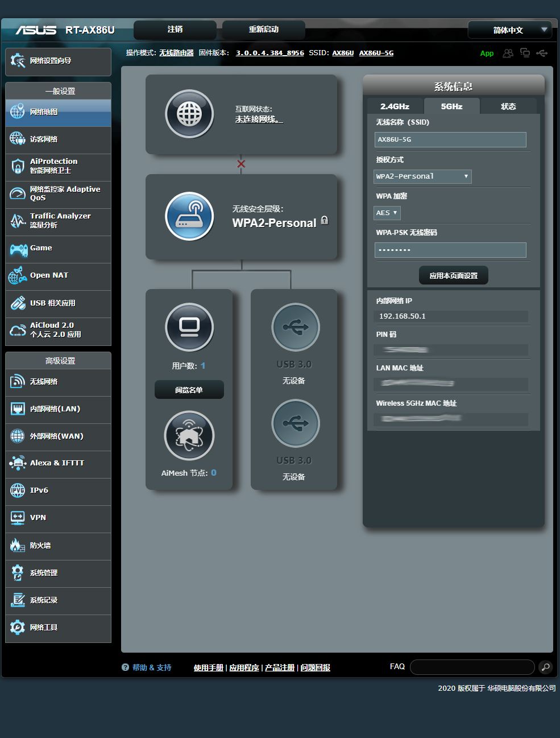This screenshot has height=738, width=560.
Task: Click the 192.168.50.1 LAN IP value
Action: [403, 316]
